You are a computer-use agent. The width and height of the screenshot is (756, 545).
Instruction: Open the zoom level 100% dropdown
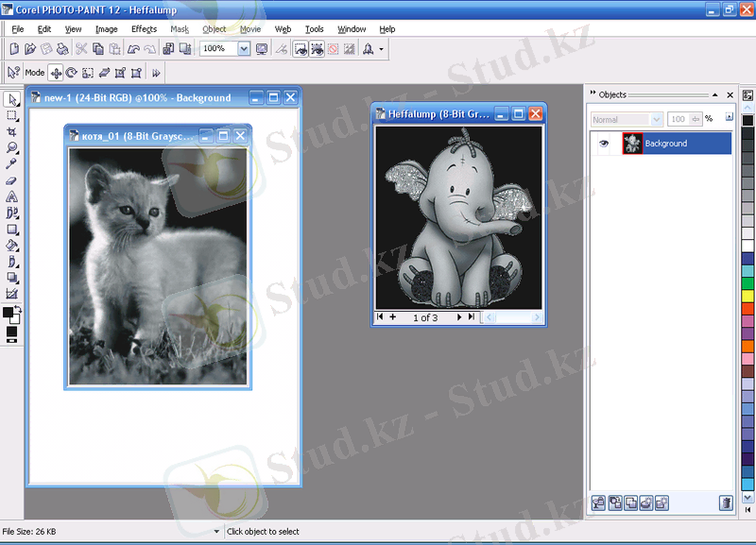[x=244, y=48]
